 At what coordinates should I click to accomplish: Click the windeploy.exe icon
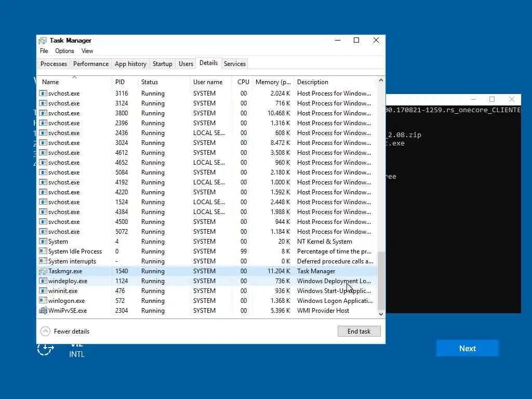[x=43, y=281]
